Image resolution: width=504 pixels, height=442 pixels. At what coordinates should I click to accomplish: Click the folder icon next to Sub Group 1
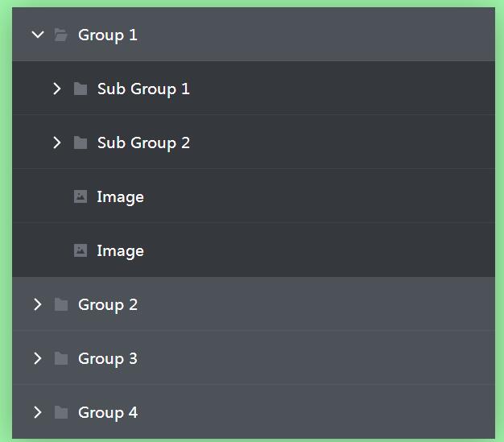(80, 89)
